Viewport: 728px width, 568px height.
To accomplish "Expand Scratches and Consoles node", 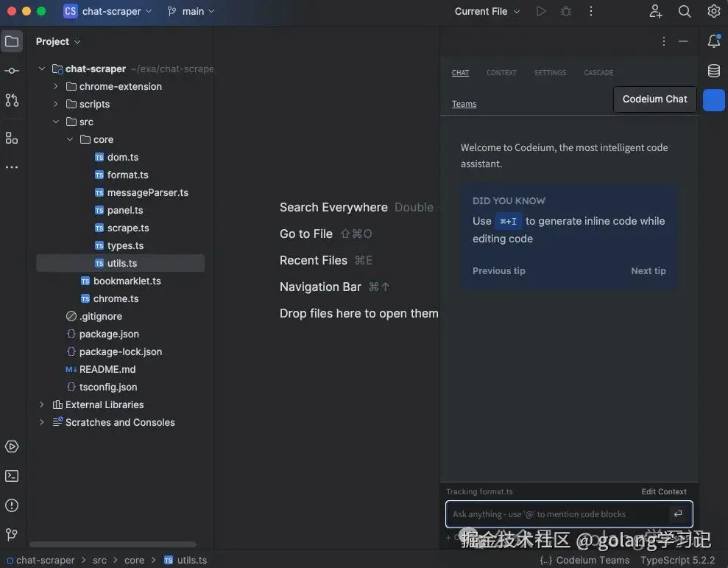I will (x=42, y=423).
